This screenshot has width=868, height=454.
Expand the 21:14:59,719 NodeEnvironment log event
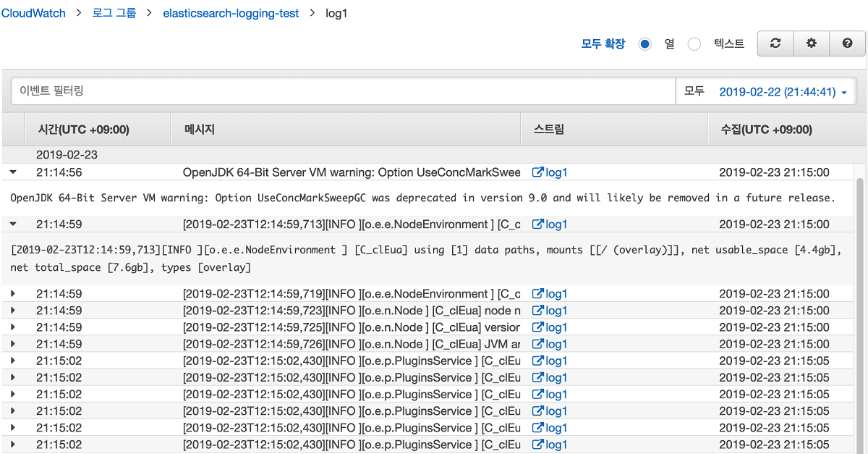click(x=13, y=294)
